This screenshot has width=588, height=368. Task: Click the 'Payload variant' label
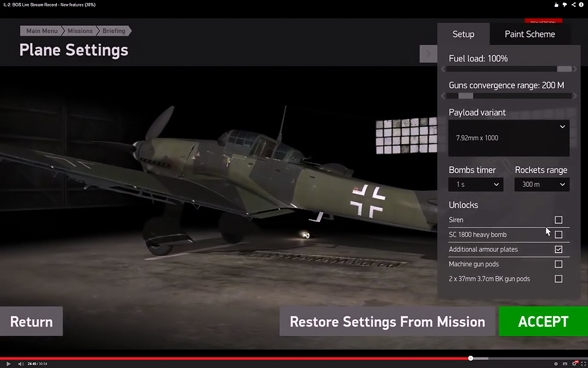point(477,113)
